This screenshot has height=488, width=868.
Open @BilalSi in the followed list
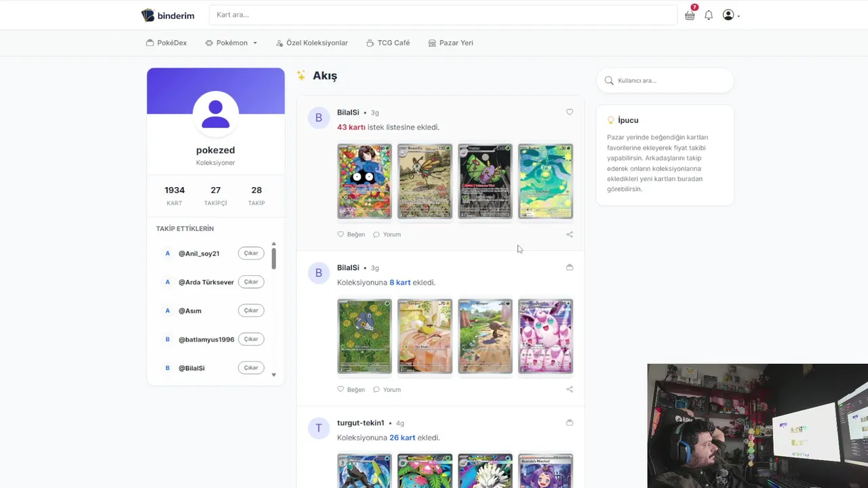click(x=191, y=368)
